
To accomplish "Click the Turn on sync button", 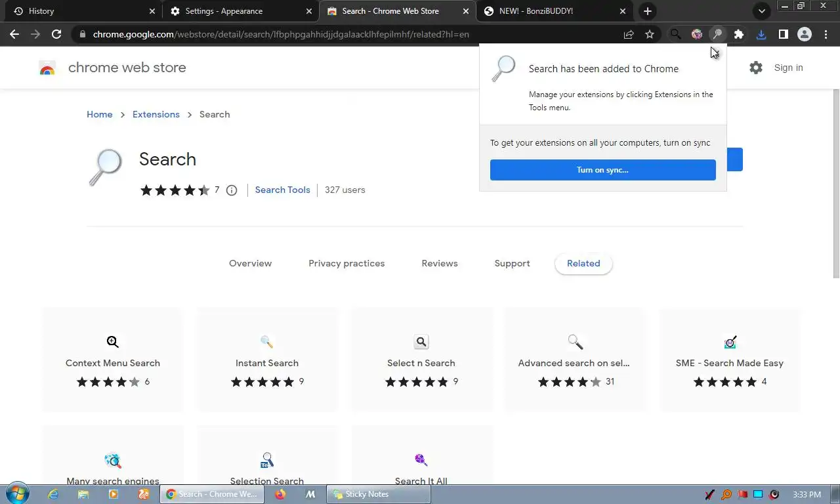I will [x=603, y=170].
